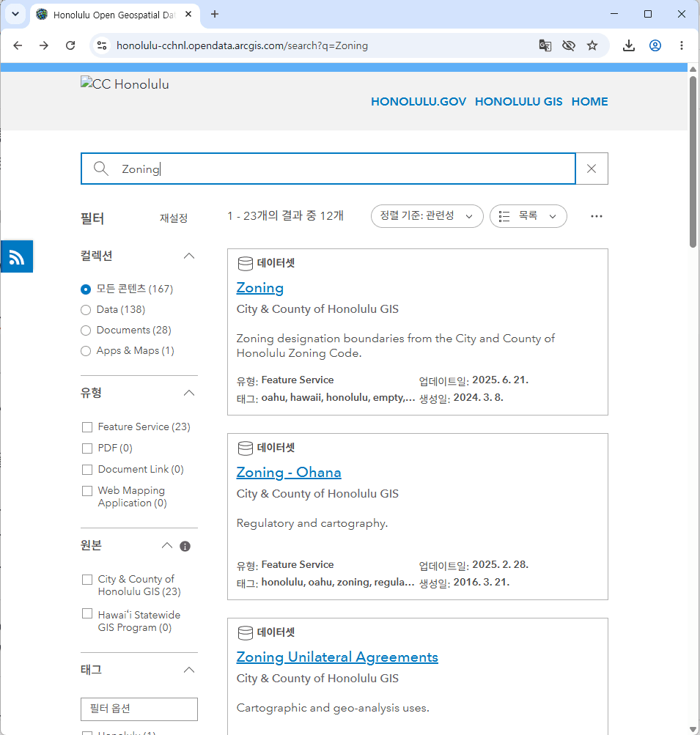Open the browser profile icon
Viewport: 700px width, 735px height.
(655, 45)
